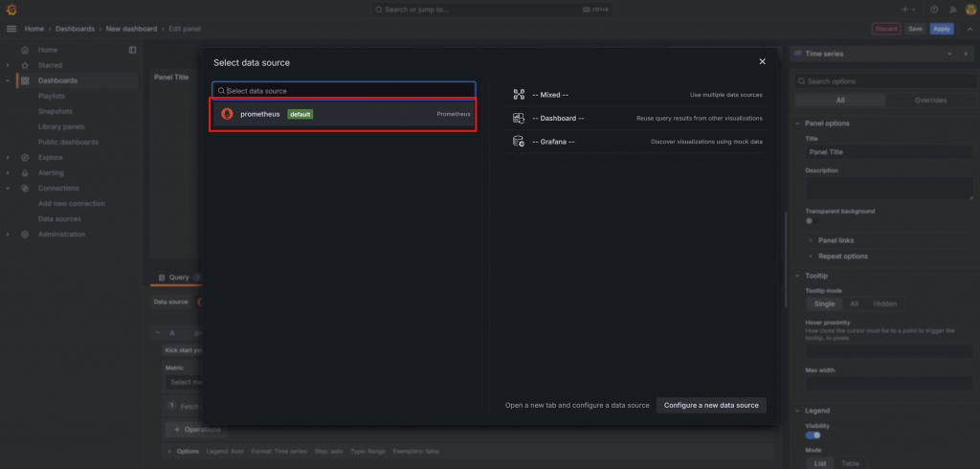Viewport: 980px width, 469px height.
Task: Open Add new connection in the sidebar
Action: point(71,204)
